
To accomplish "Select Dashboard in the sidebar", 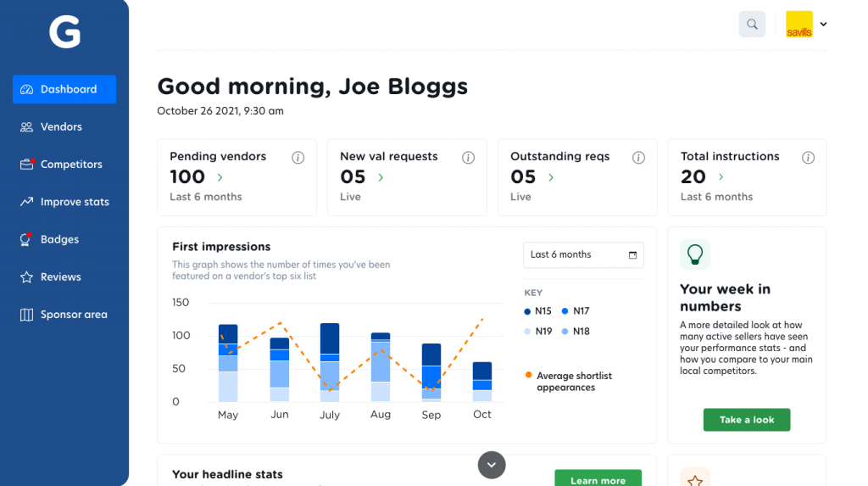I will (64, 89).
